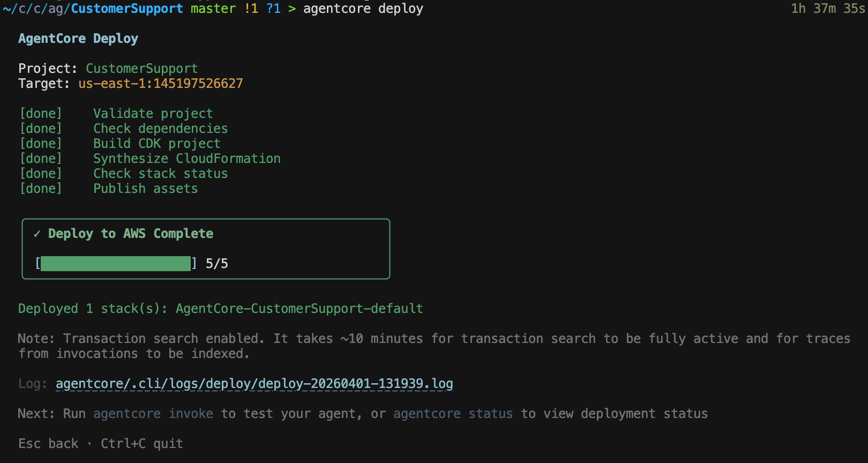Click the 'agentcore invoke' command text

(x=153, y=414)
